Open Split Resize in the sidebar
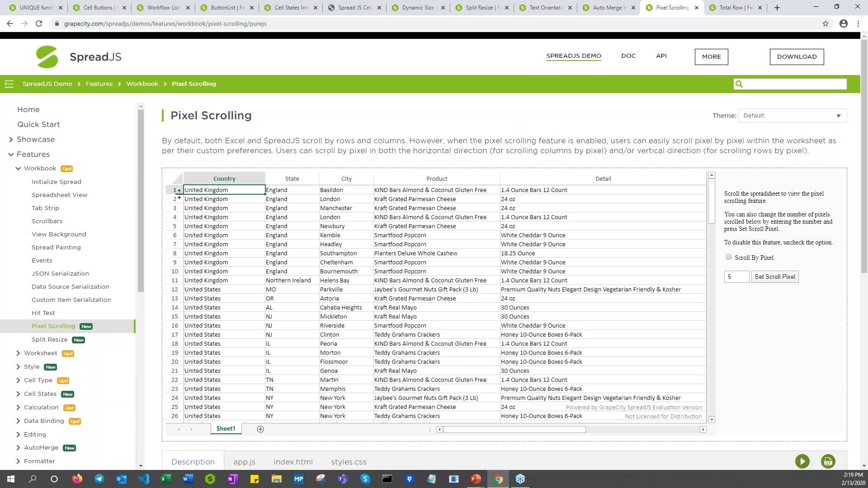The height and width of the screenshot is (488, 868). click(x=49, y=340)
